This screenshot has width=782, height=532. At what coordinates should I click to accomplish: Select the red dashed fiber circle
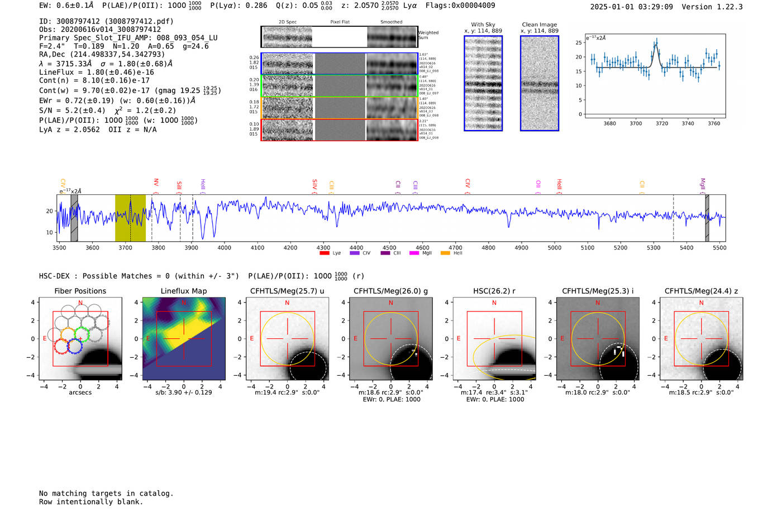61,346
